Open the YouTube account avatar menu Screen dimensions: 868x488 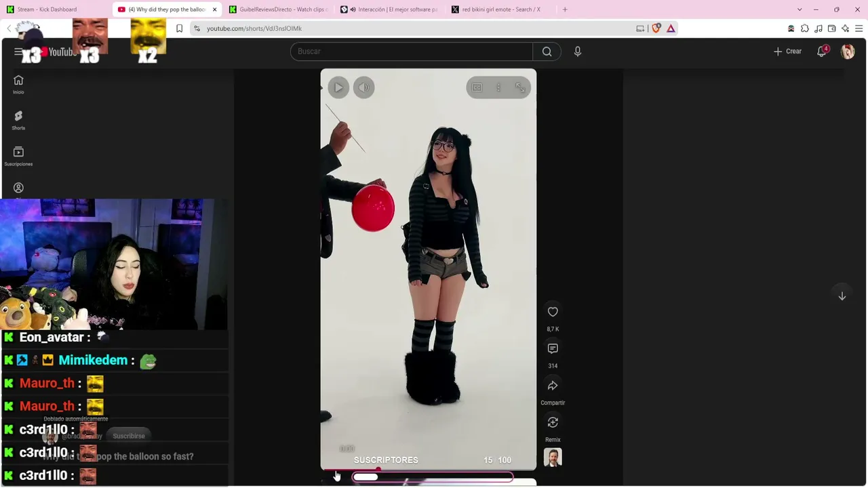click(x=848, y=52)
